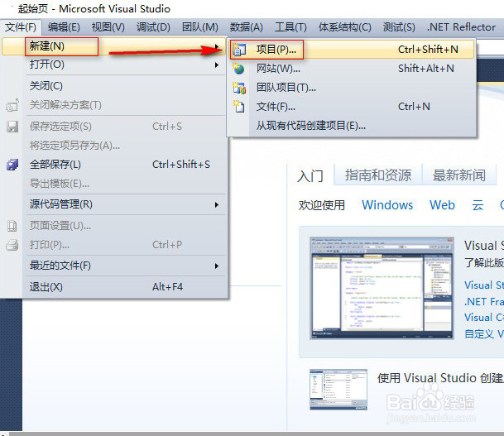Image resolution: width=504 pixels, height=436 pixels.
Task: Open the 视图(V) menu
Action: 108,27
